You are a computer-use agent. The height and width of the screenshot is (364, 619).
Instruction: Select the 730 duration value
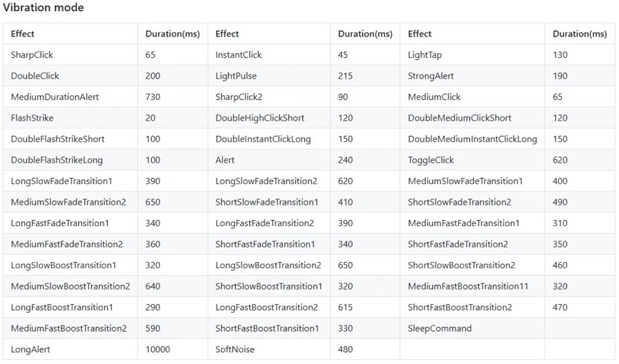(153, 97)
